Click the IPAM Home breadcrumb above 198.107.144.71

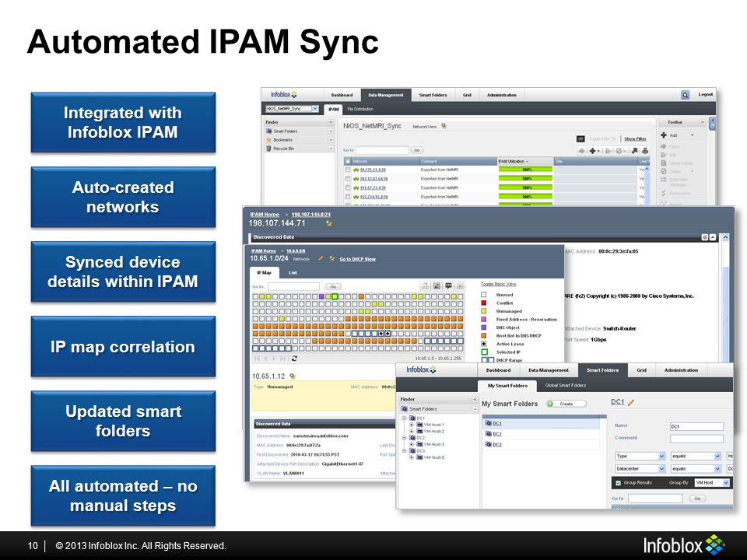click(x=265, y=215)
